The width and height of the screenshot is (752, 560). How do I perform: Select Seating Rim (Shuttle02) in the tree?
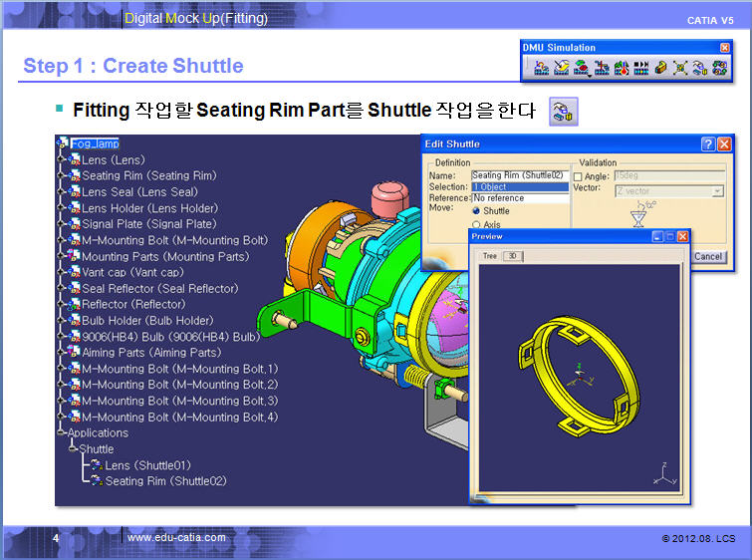coord(165,481)
